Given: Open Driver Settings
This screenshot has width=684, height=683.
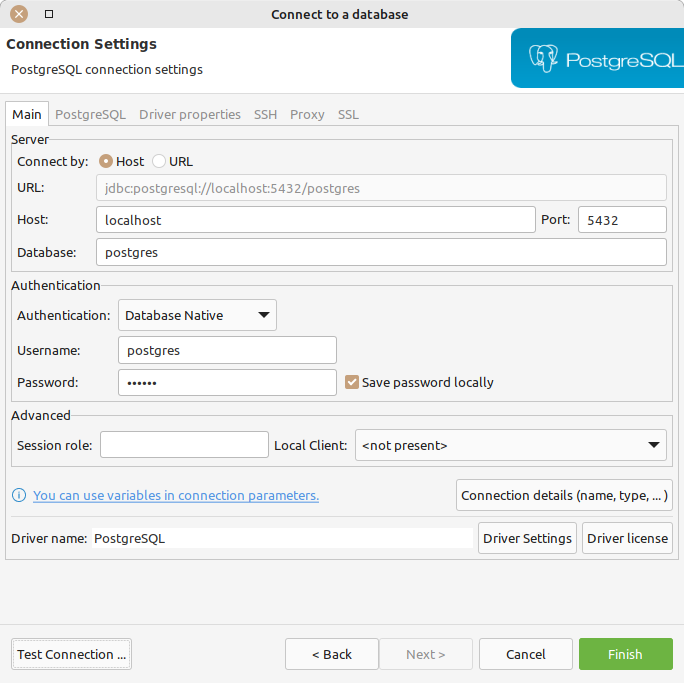Looking at the screenshot, I should (527, 538).
